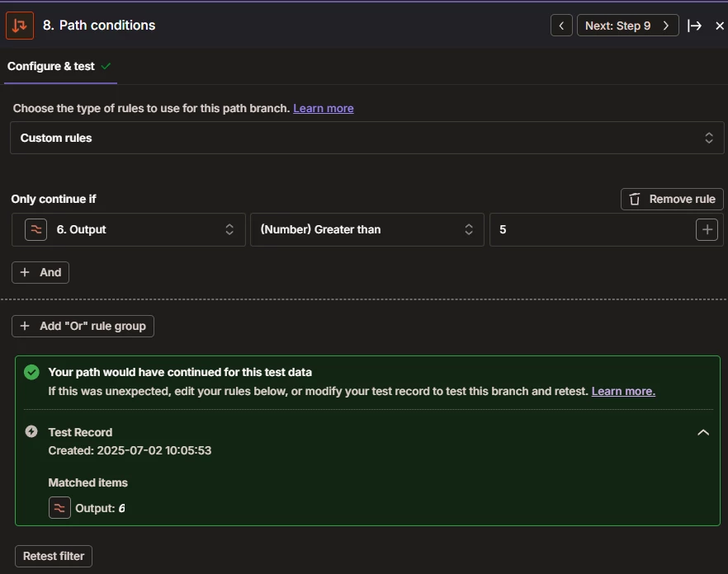This screenshot has width=728, height=574.
Task: Click formatter icon beside Output: 6
Action: 59,508
